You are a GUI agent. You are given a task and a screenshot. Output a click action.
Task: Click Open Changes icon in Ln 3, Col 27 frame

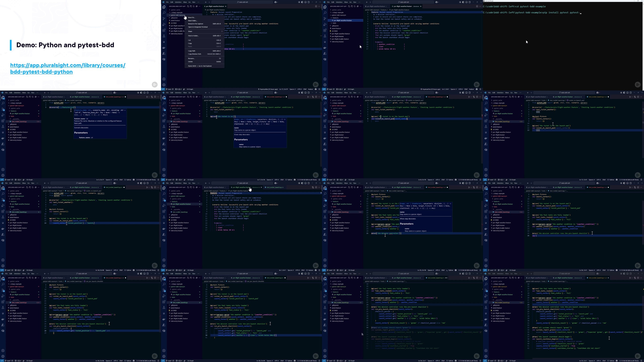(152, 97)
